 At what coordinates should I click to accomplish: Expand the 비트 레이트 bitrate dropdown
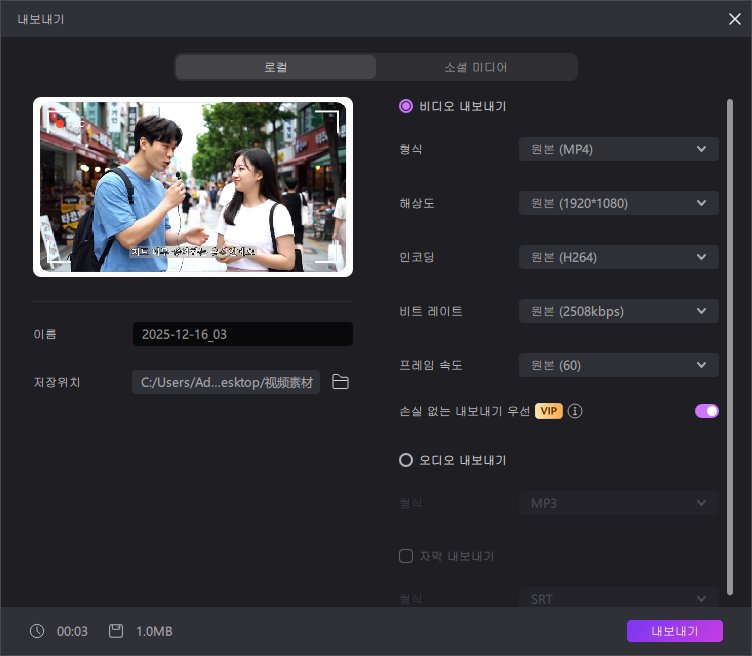click(x=618, y=311)
